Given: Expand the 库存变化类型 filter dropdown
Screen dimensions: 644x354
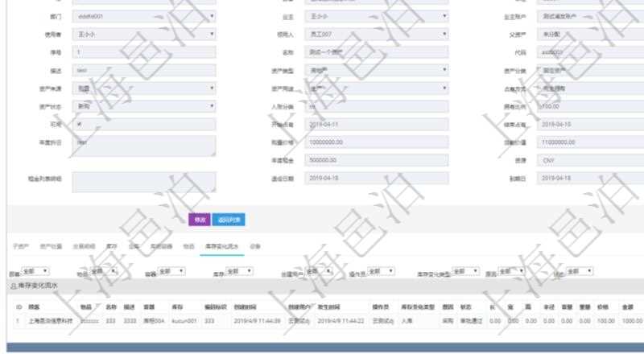Looking at the screenshot, I should 466,273.
